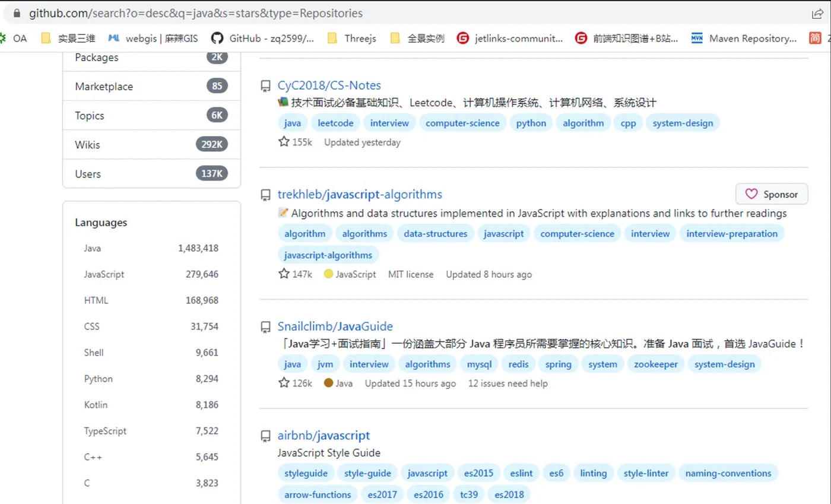The image size is (831, 504).
Task: Filter results by HTML language
Action: coord(151,300)
